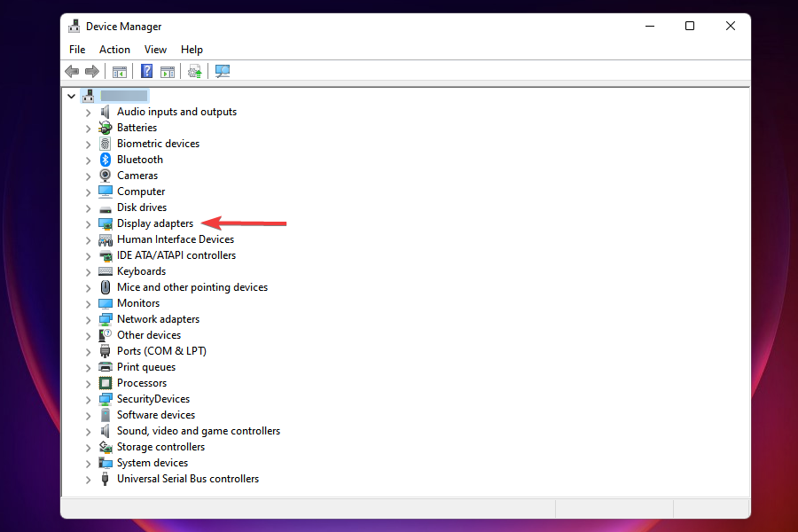This screenshot has height=532, width=798.
Task: Click the Storage controllers icon
Action: coord(106,447)
